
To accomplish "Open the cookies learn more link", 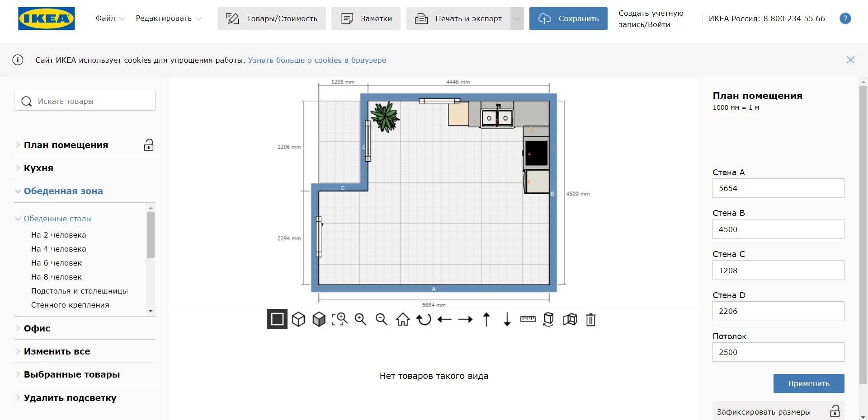I will pos(317,60).
